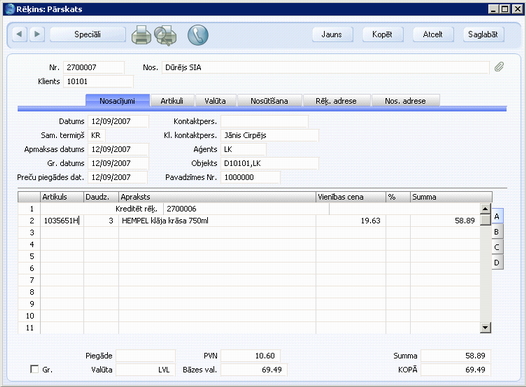The width and height of the screenshot is (526, 387).
Task: Click the Kopēt button
Action: [x=382, y=34]
